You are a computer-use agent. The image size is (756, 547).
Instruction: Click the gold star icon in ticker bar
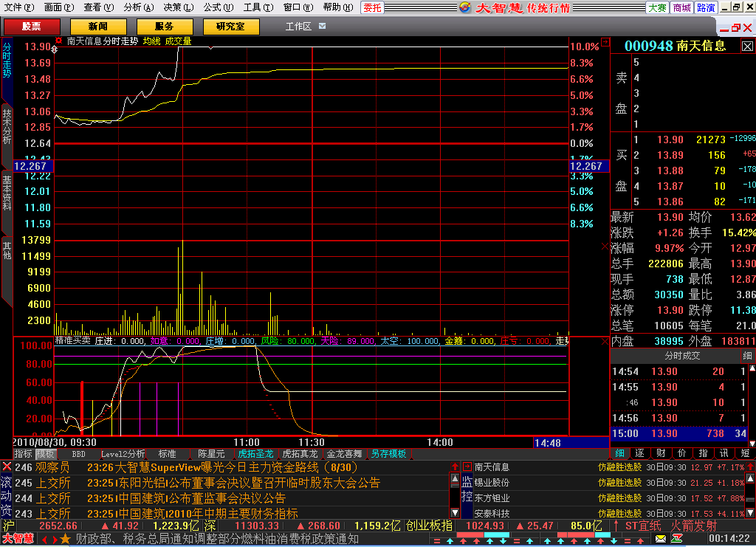[65, 539]
